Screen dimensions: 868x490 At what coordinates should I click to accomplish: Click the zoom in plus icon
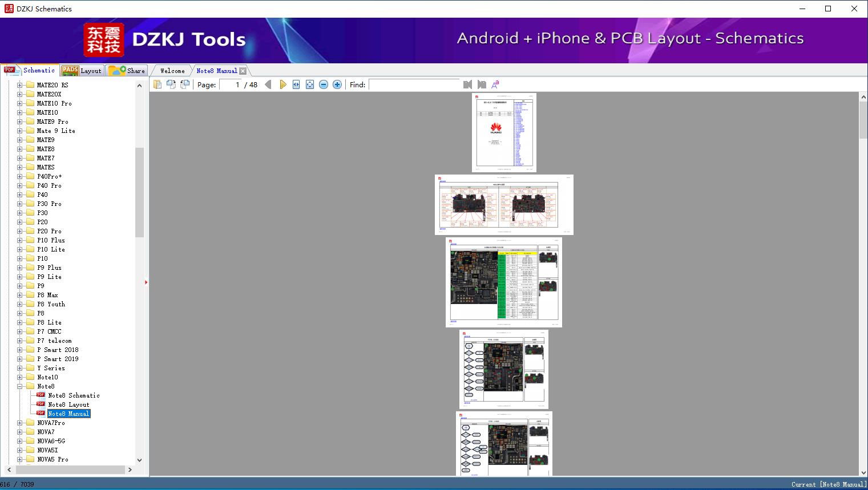pos(337,84)
